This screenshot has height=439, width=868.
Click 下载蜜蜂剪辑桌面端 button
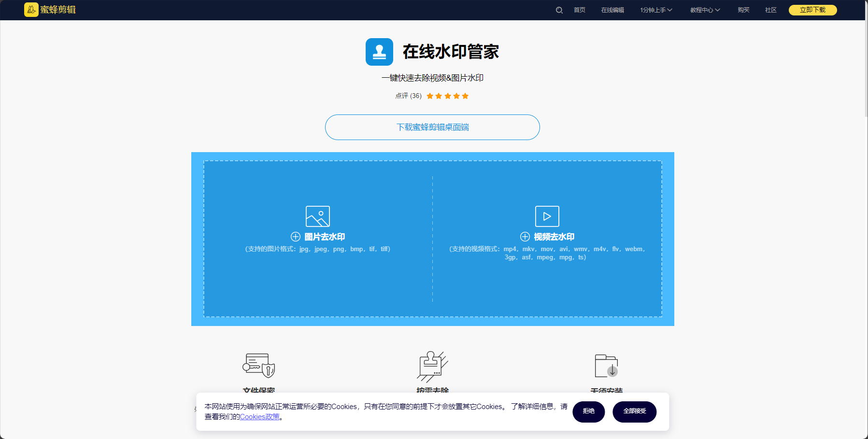point(432,127)
